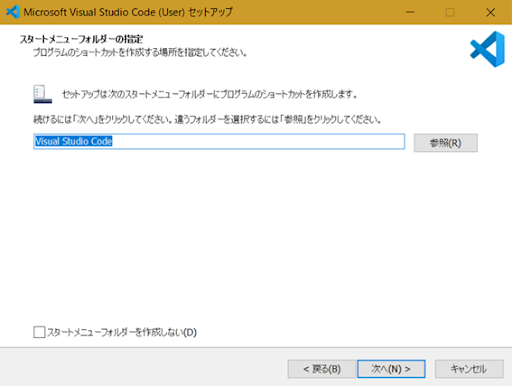Click the Visual Studio Code folder name field
Screen dimensions: 512x386
(x=219, y=141)
